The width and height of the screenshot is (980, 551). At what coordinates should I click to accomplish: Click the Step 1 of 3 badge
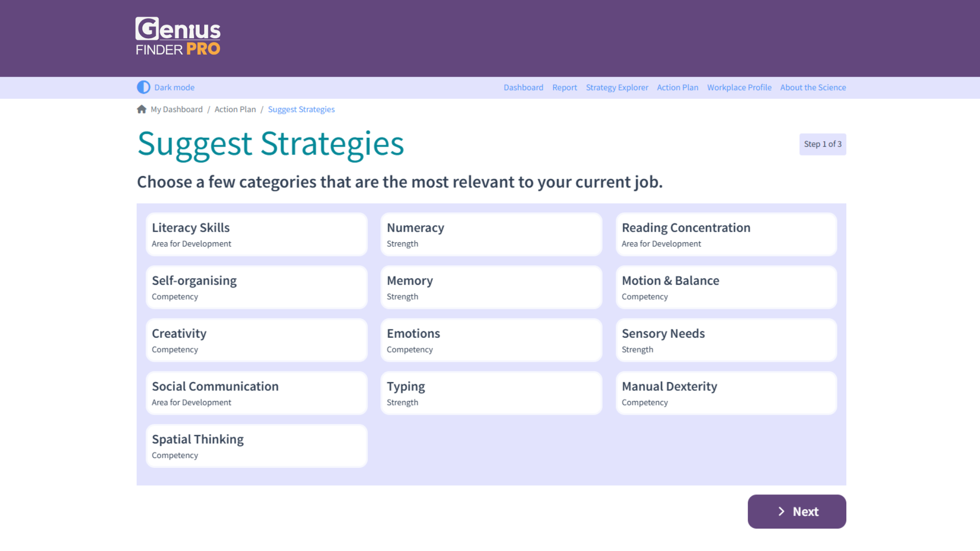[822, 144]
